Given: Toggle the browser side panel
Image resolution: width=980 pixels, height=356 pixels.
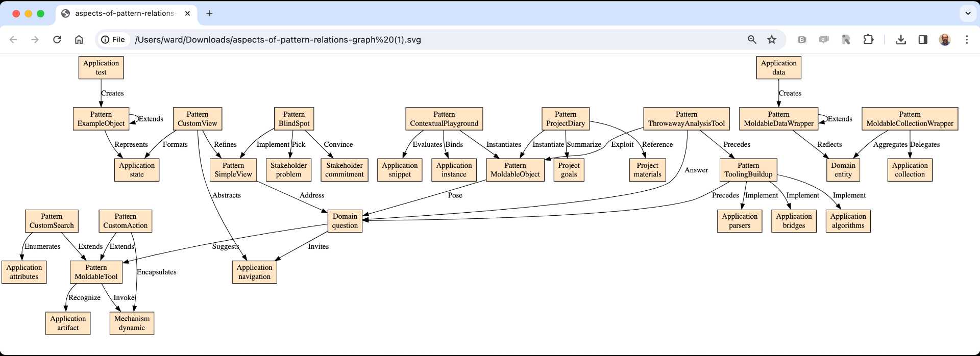Looking at the screenshot, I should (x=923, y=39).
